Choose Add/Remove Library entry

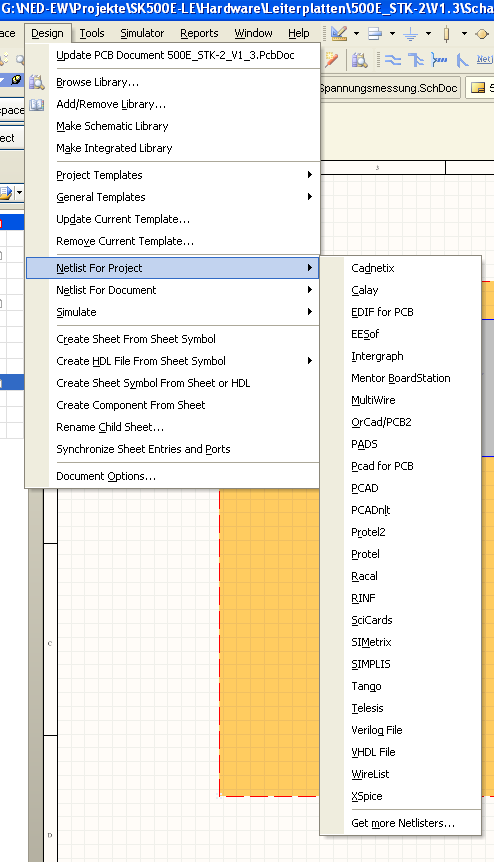tap(173, 104)
